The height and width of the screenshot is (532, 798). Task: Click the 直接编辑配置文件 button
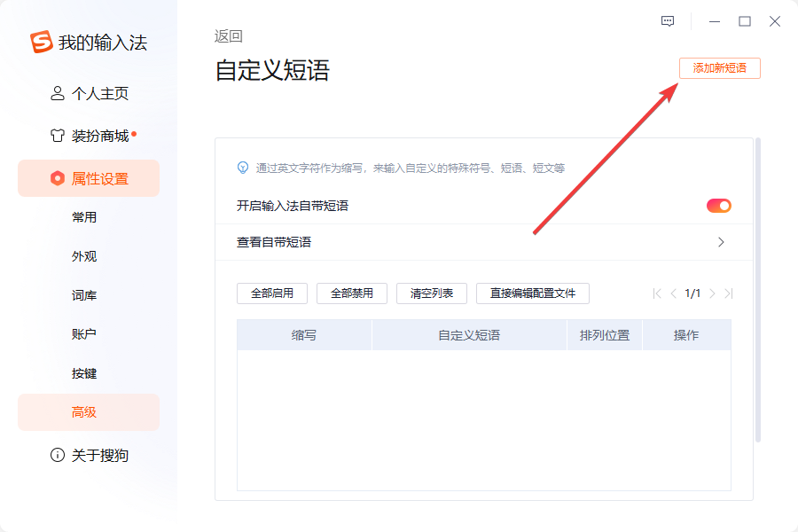click(x=532, y=293)
